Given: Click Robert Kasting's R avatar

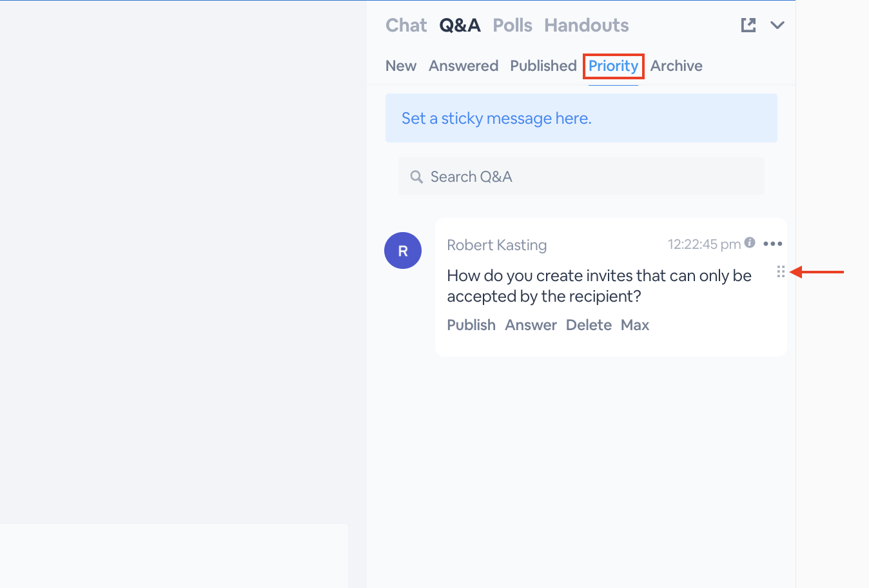Looking at the screenshot, I should [x=403, y=251].
